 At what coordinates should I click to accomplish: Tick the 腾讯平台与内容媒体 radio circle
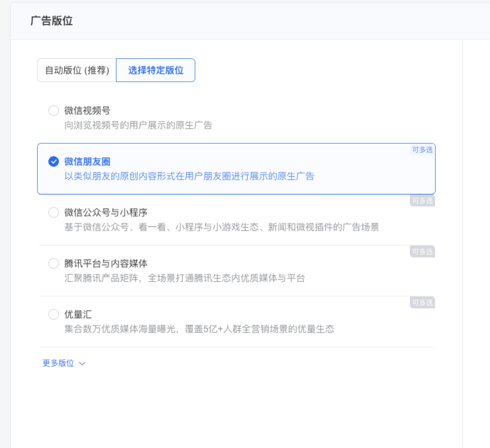[x=54, y=263]
